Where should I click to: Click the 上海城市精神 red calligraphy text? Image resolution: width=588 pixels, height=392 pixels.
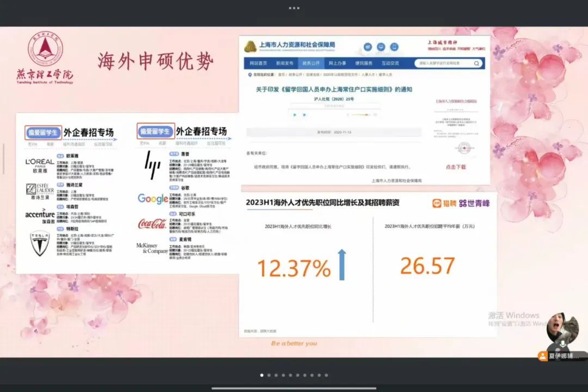[x=443, y=42]
